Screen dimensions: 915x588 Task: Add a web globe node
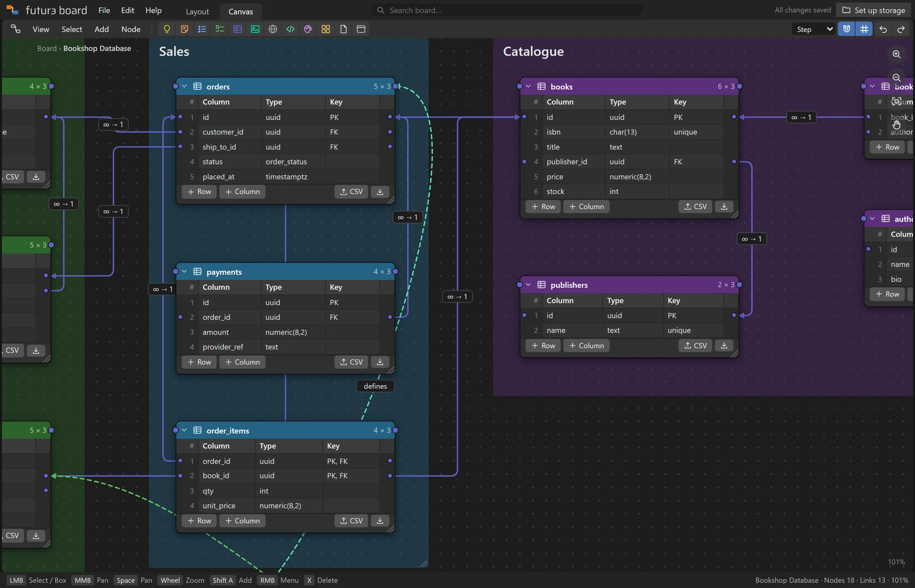[273, 29]
